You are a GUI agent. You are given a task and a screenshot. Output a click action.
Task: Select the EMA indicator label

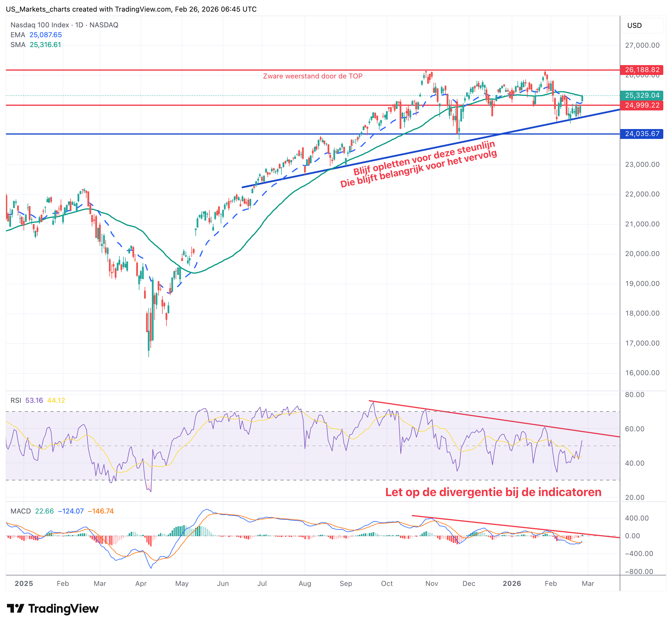coord(18,35)
